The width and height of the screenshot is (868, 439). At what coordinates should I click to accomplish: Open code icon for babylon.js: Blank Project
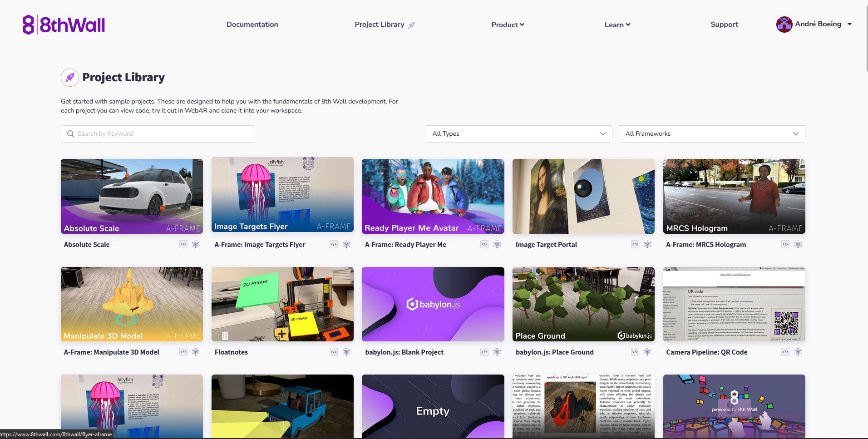pos(484,352)
